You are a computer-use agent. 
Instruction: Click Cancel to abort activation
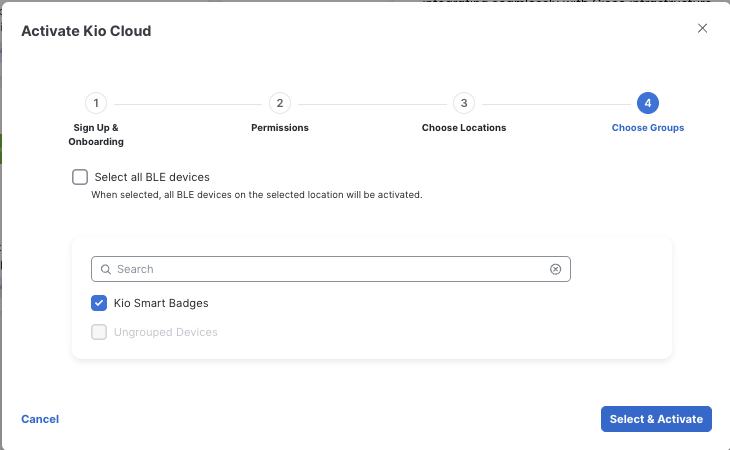pos(40,419)
